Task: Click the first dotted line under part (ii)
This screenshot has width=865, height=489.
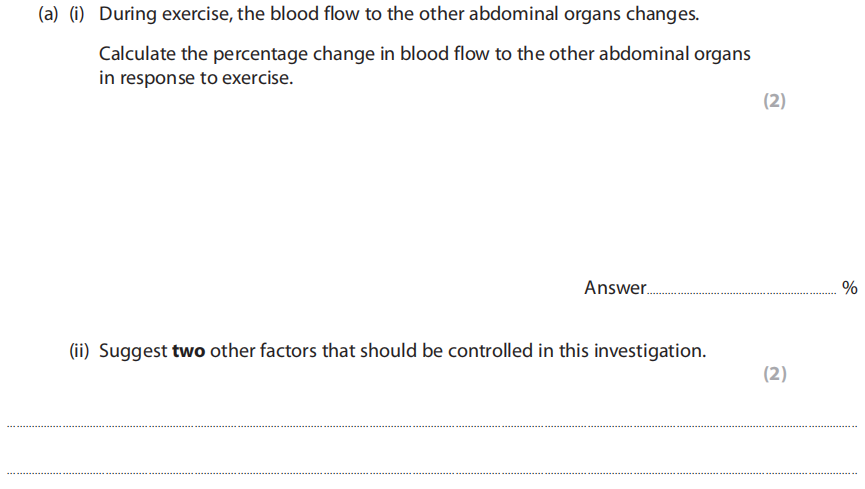Action: coord(432,427)
